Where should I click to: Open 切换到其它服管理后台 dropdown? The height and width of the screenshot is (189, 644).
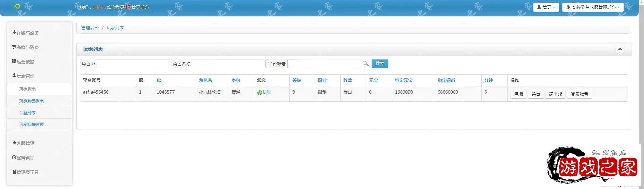(x=592, y=7)
